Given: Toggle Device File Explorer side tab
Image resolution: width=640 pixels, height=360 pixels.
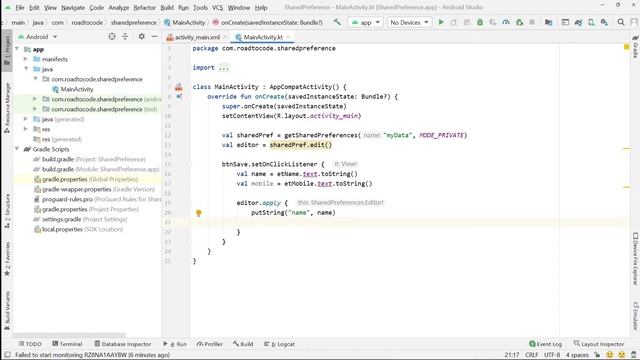Looking at the screenshot, I should coord(635,259).
